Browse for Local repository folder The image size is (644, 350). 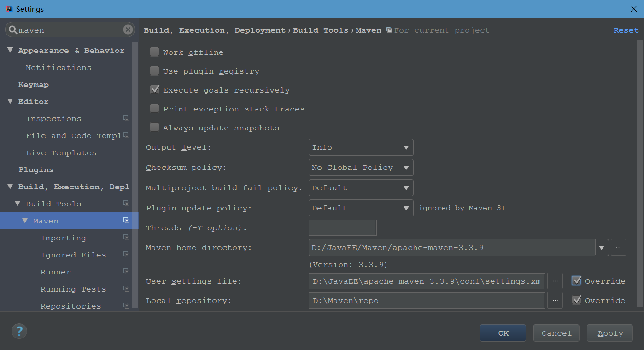(555, 300)
